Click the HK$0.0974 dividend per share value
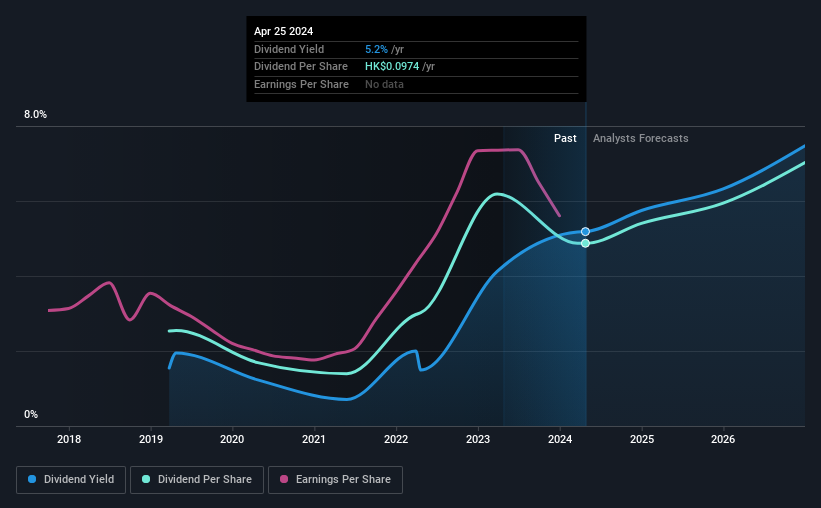This screenshot has height=508, width=821. click(392, 67)
